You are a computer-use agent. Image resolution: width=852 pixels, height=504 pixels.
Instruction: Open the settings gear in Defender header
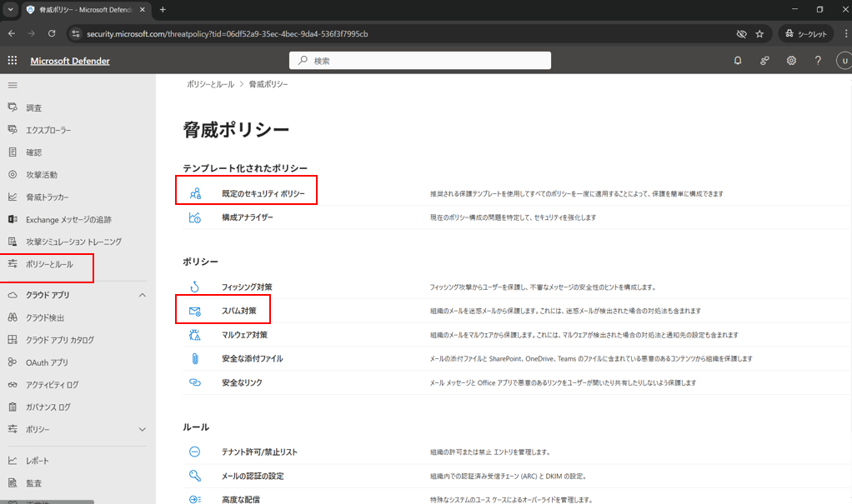coord(791,60)
